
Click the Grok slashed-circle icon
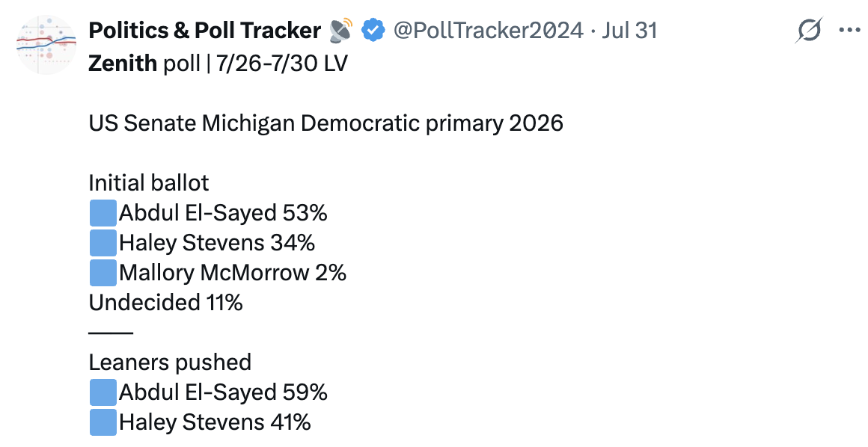coord(809,30)
